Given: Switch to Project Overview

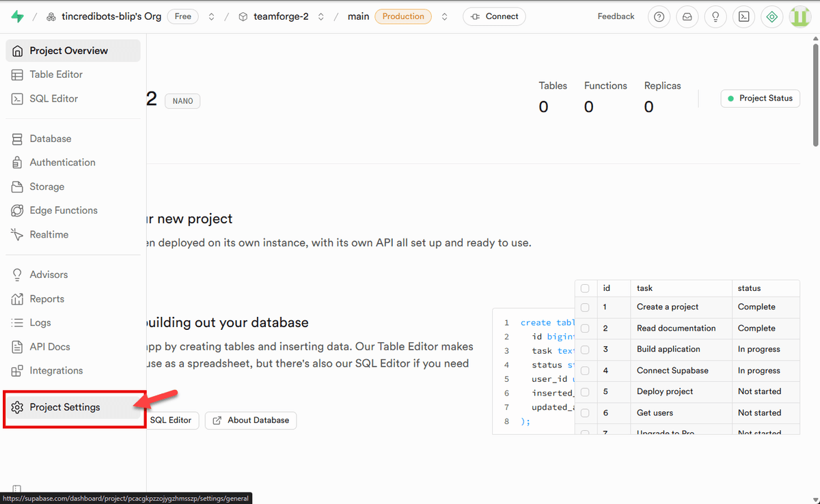Looking at the screenshot, I should (x=68, y=50).
